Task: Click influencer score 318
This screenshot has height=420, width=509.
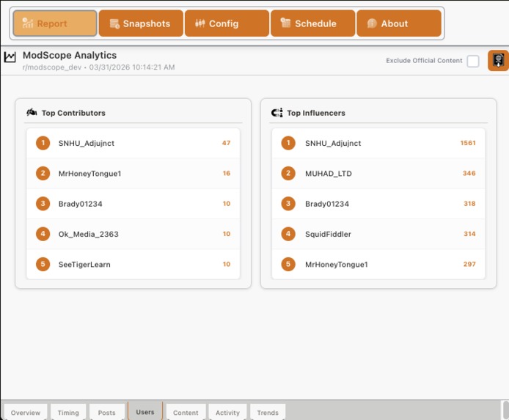Action: (x=469, y=204)
